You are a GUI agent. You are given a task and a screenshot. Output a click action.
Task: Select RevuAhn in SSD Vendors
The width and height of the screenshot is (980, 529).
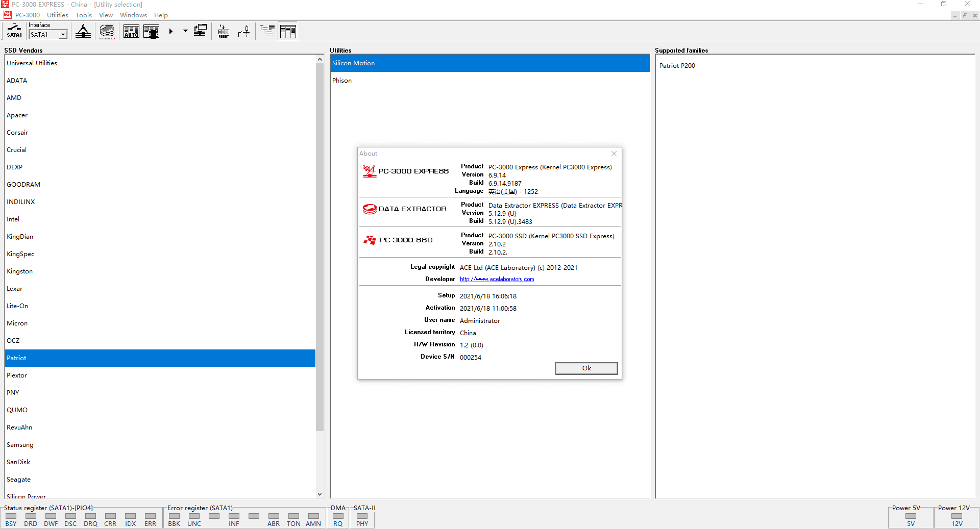(160, 427)
